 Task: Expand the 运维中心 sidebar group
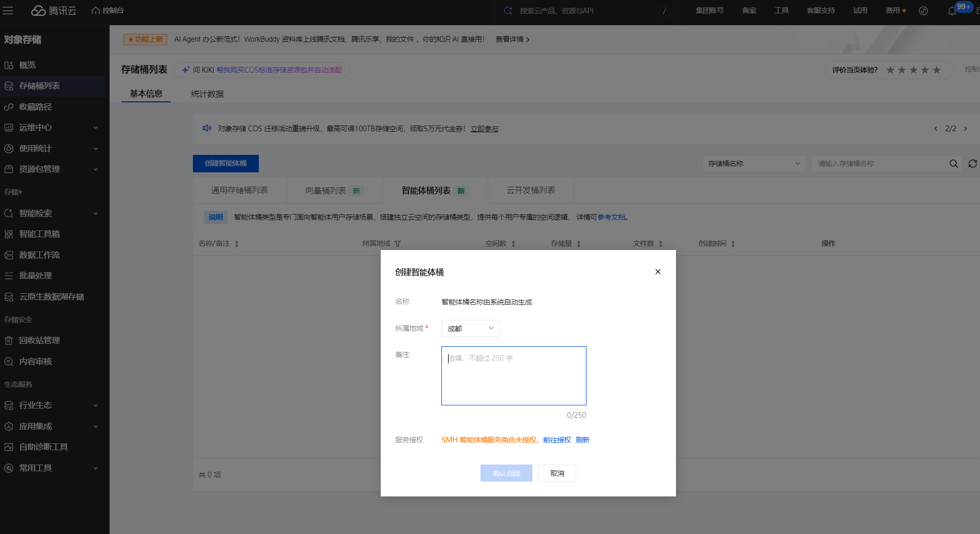point(96,128)
